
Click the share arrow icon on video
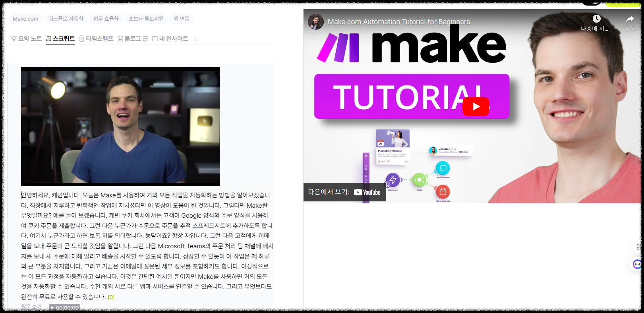click(630, 19)
